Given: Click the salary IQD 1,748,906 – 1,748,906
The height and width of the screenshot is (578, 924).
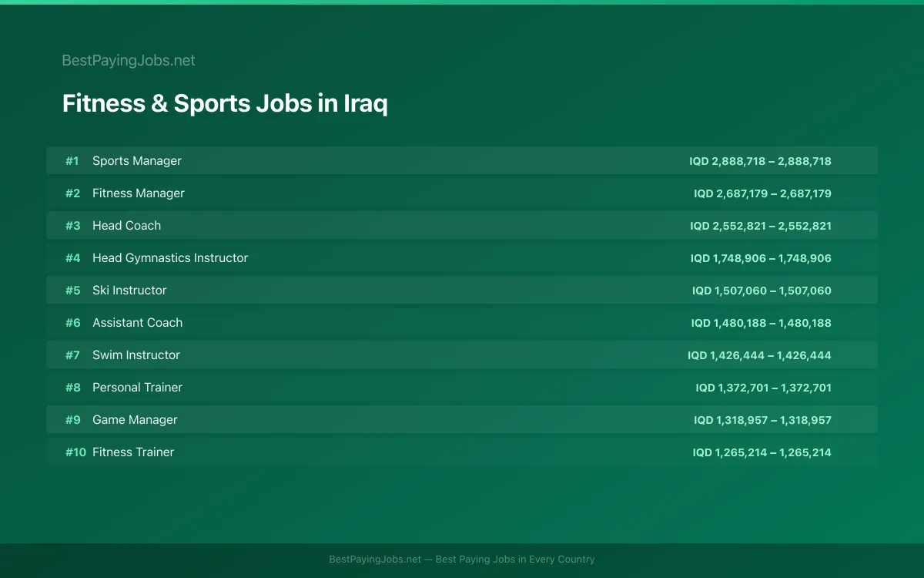Looking at the screenshot, I should (x=761, y=258).
